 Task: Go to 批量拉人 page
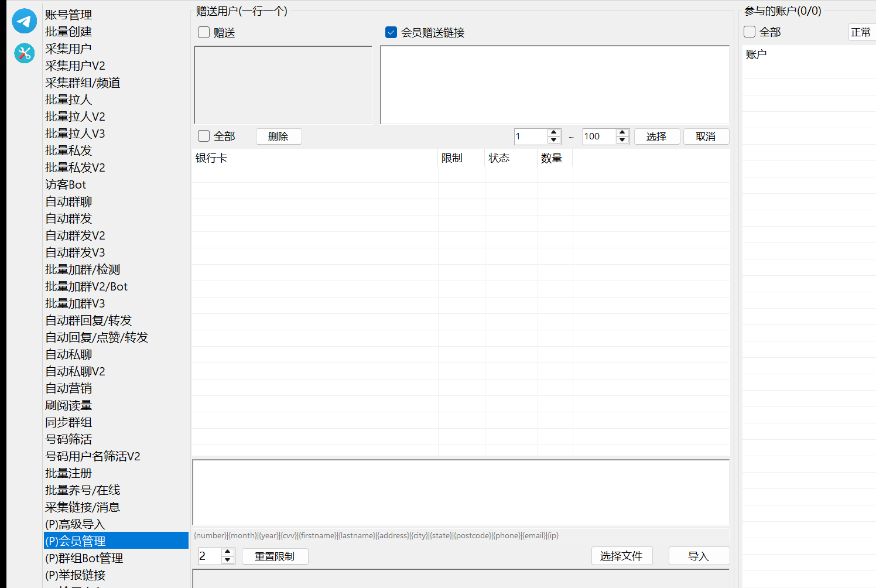coord(69,100)
